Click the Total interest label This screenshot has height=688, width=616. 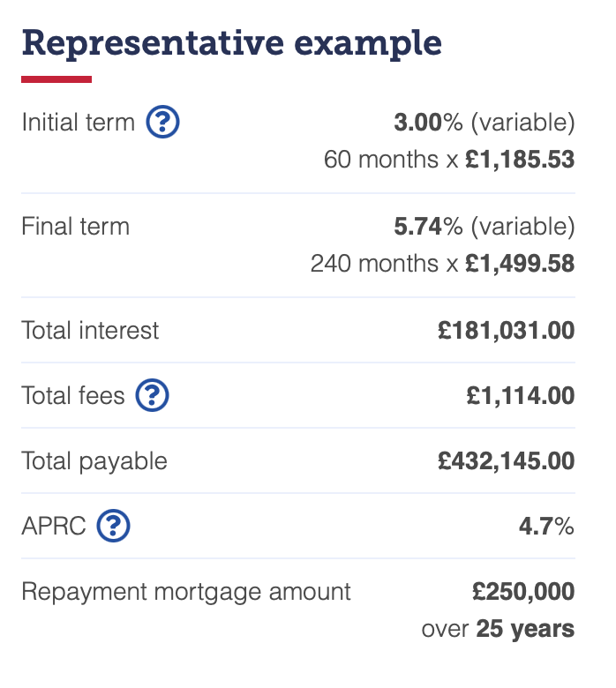point(90,331)
